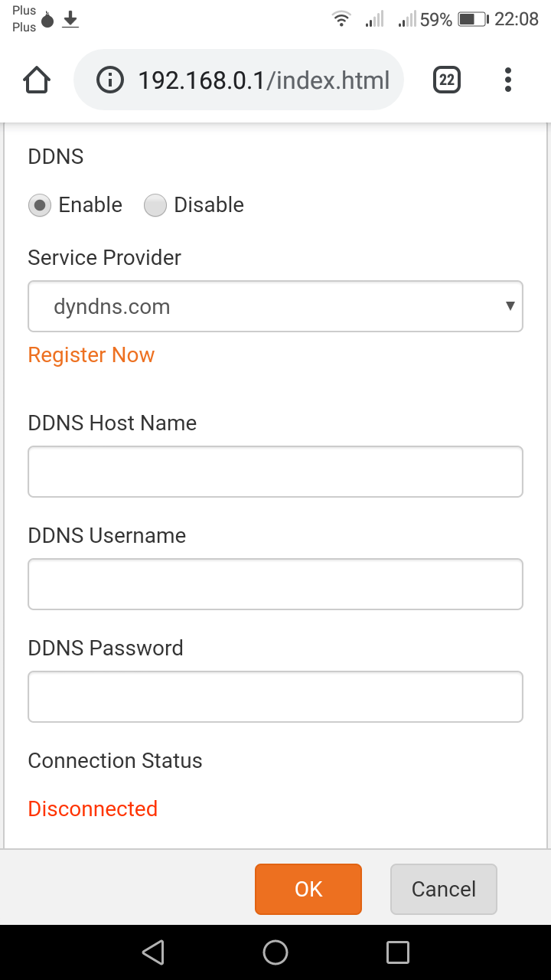The image size is (551, 980).
Task: Tap the Wi-Fi status icon
Action: [x=341, y=19]
